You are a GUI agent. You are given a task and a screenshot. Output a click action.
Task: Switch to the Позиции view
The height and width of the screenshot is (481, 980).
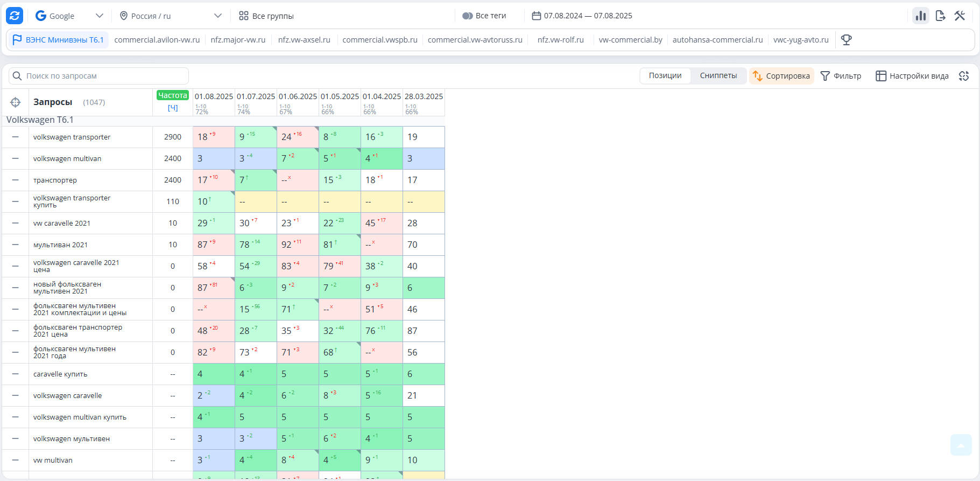pos(665,76)
